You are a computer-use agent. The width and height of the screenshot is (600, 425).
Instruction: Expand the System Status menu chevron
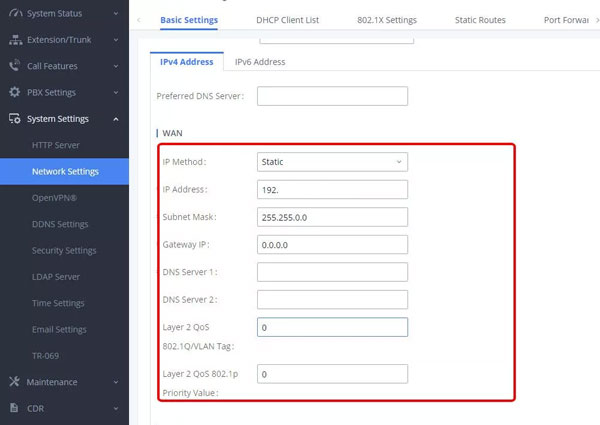pos(116,14)
